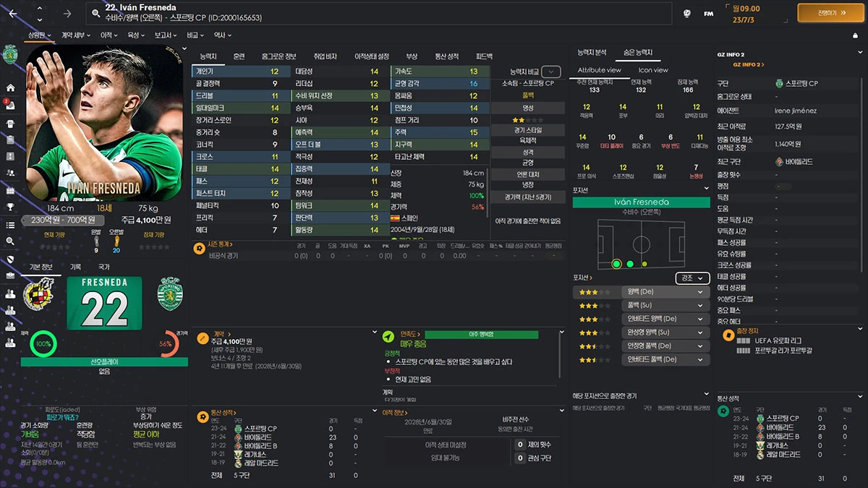Image resolution: width=868 pixels, height=488 pixels.
Task: Open the list icon in left sidebar
Action: 10,225
